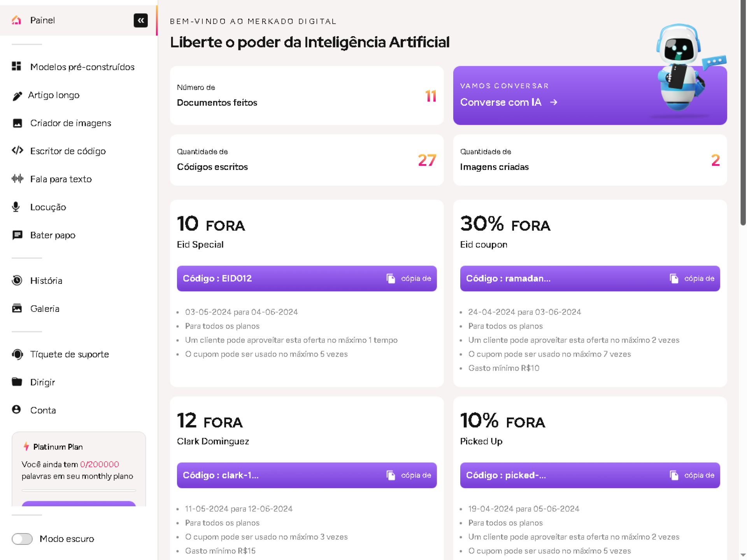Click the Tíquete de suporte headset icon
The image size is (747, 560).
pos(17,354)
